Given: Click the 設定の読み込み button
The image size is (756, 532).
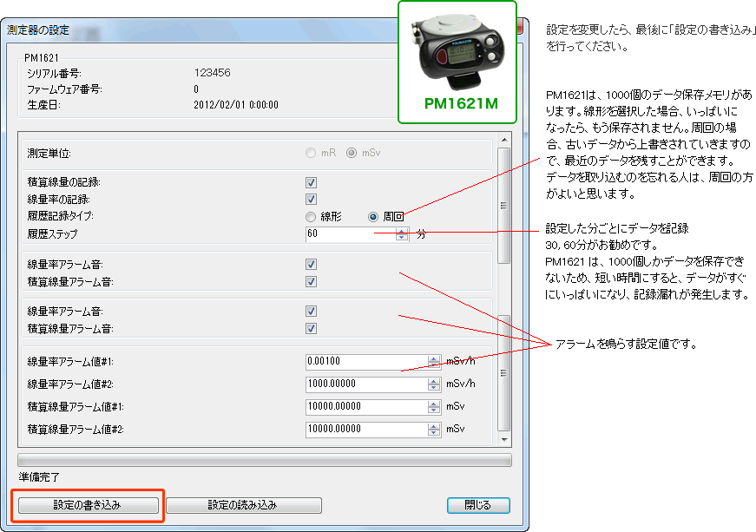Looking at the screenshot, I should (244, 505).
